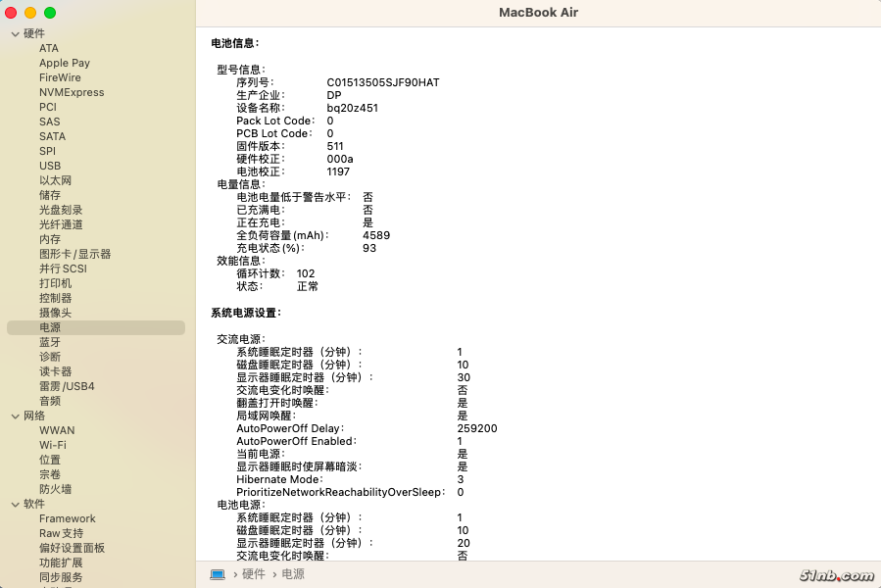Collapse the 硬件 section in the sidebar
Viewport: 881px width, 588px height.
click(15, 34)
